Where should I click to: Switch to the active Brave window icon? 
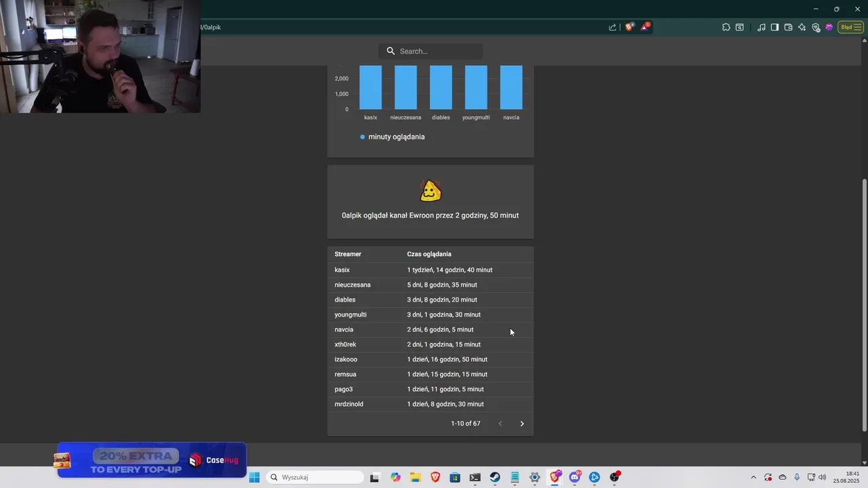(555, 477)
